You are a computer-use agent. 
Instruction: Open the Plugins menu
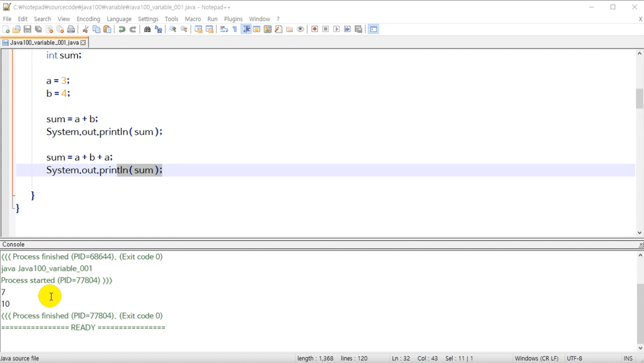tap(233, 19)
